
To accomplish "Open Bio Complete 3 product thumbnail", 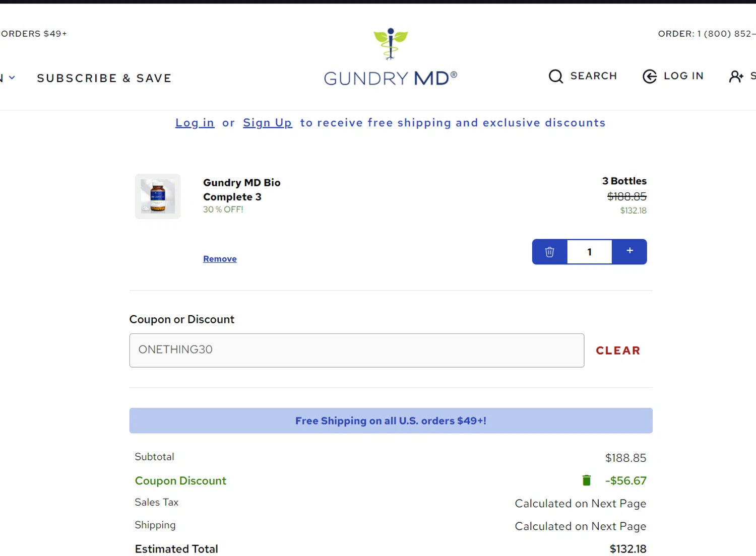I will tap(158, 196).
